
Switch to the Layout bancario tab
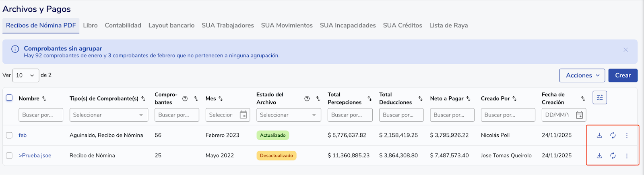tap(171, 25)
